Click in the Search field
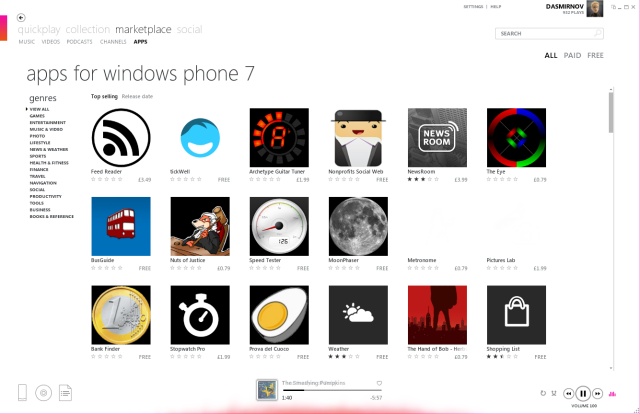Image resolution: width=640 pixels, height=414 pixels. [549, 33]
